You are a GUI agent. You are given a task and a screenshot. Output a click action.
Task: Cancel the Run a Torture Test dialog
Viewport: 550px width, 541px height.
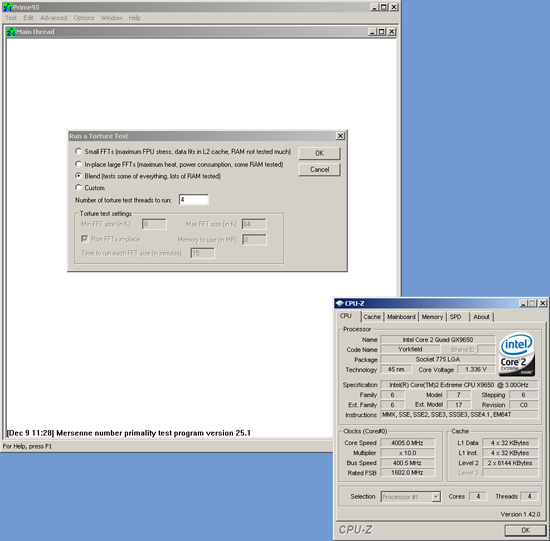pos(319,169)
